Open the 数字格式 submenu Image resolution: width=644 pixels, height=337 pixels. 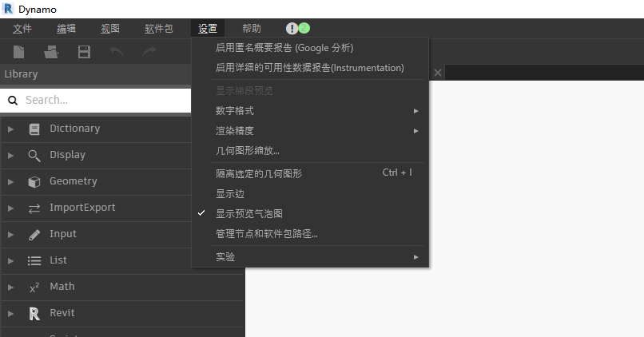coord(310,111)
